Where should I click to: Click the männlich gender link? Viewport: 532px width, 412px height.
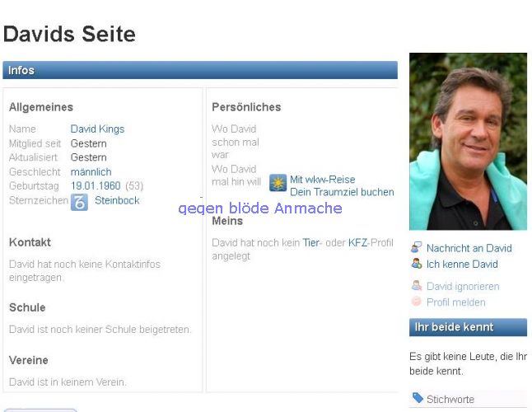tap(91, 171)
